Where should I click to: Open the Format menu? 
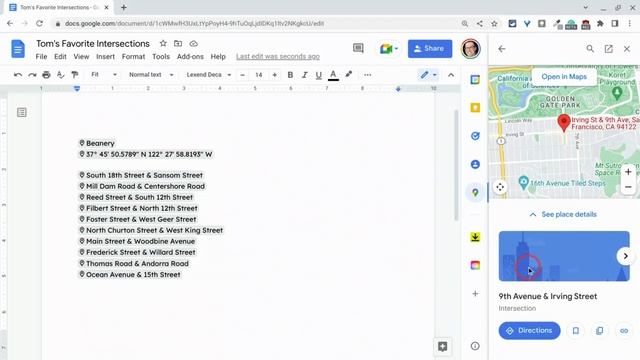133,57
